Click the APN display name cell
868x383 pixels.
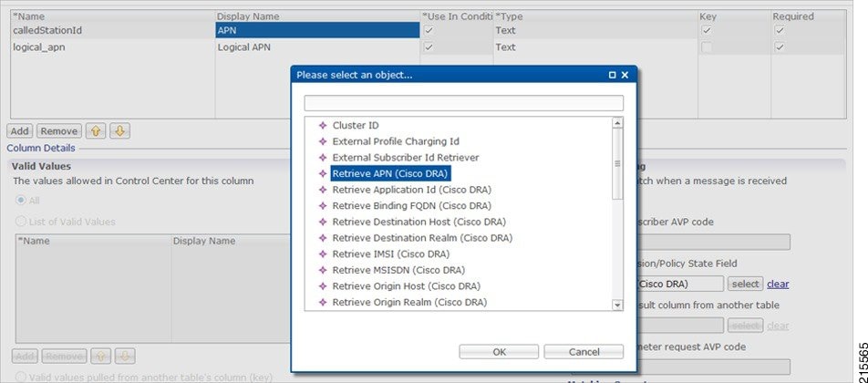[317, 30]
